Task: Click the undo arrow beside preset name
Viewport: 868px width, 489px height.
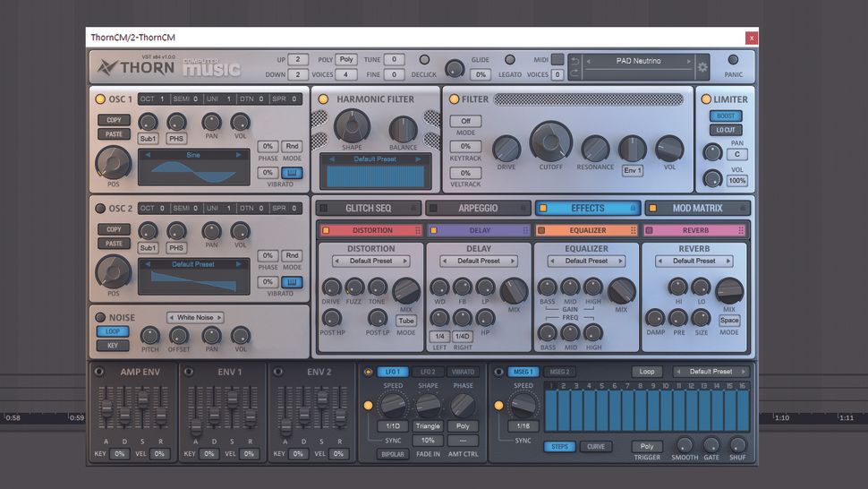Action: click(574, 61)
